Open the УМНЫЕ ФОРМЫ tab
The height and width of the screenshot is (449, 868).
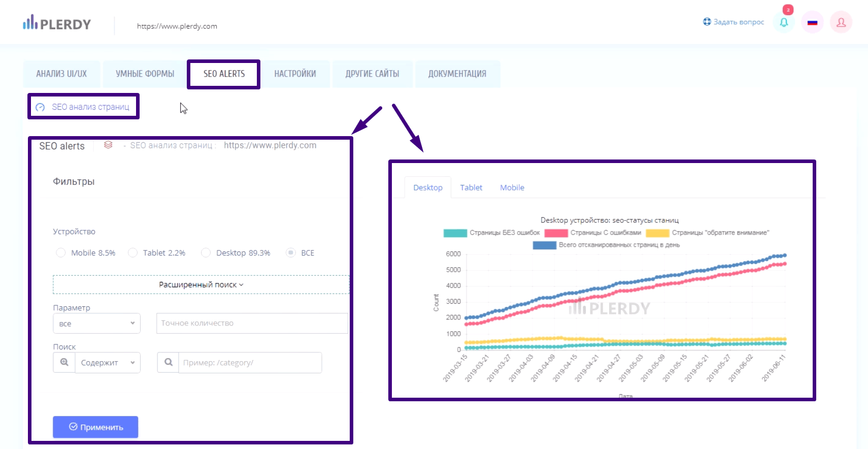click(145, 74)
